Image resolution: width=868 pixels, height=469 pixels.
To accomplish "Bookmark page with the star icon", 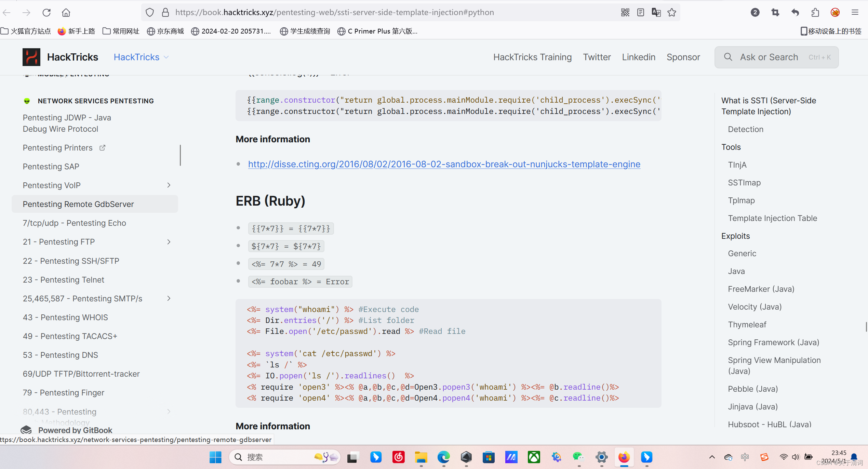I will (672, 13).
